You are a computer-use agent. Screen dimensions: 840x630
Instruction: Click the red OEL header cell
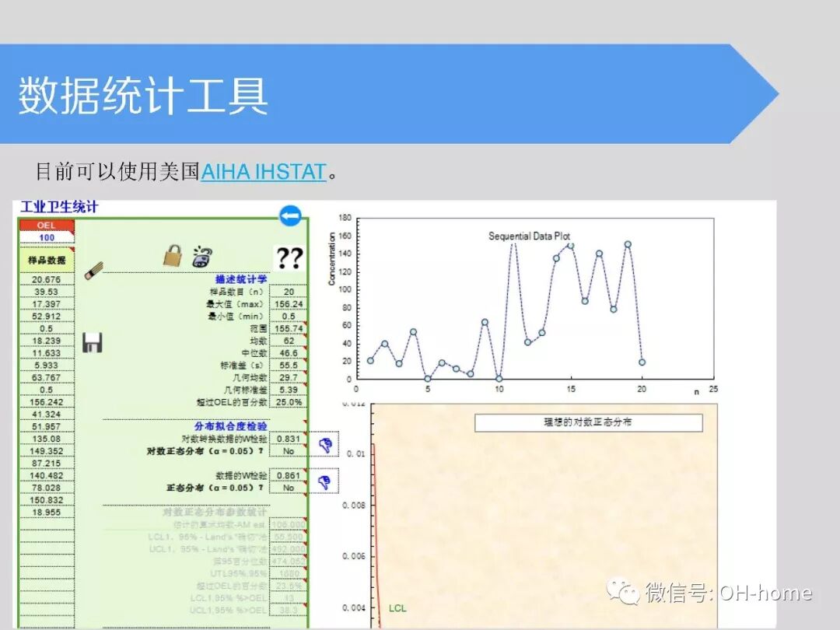coord(47,226)
